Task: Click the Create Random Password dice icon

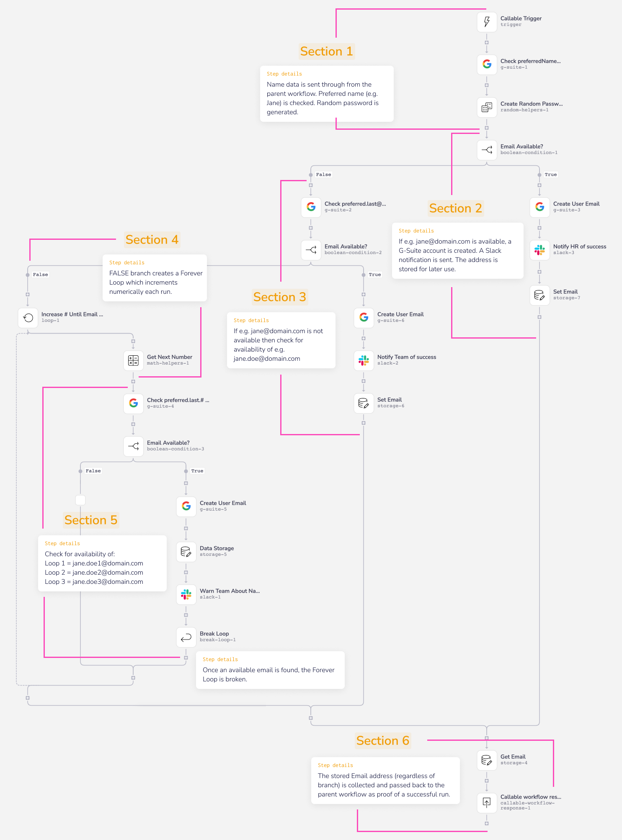Action: (x=487, y=107)
